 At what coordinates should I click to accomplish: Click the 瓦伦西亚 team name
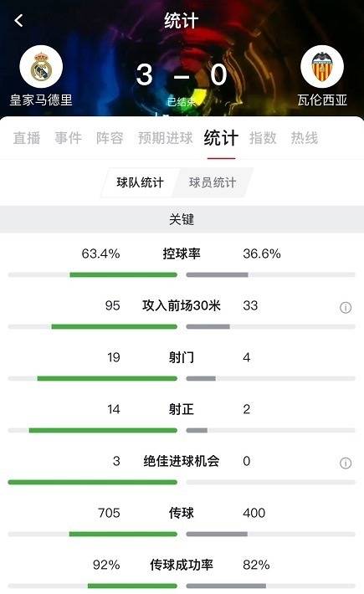[x=322, y=100]
